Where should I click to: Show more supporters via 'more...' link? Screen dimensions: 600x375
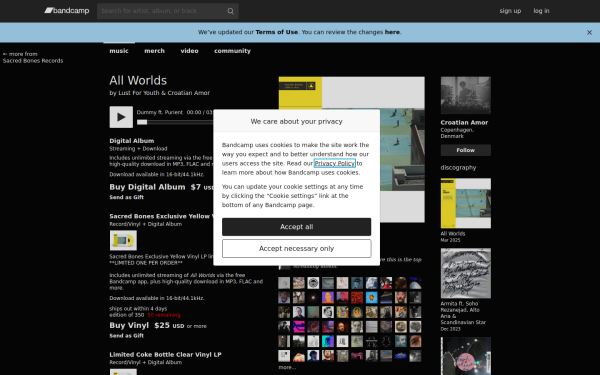[x=287, y=367]
